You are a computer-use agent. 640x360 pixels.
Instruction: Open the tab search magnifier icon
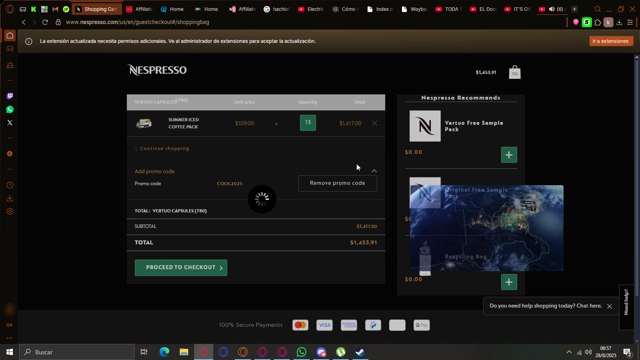point(598,9)
